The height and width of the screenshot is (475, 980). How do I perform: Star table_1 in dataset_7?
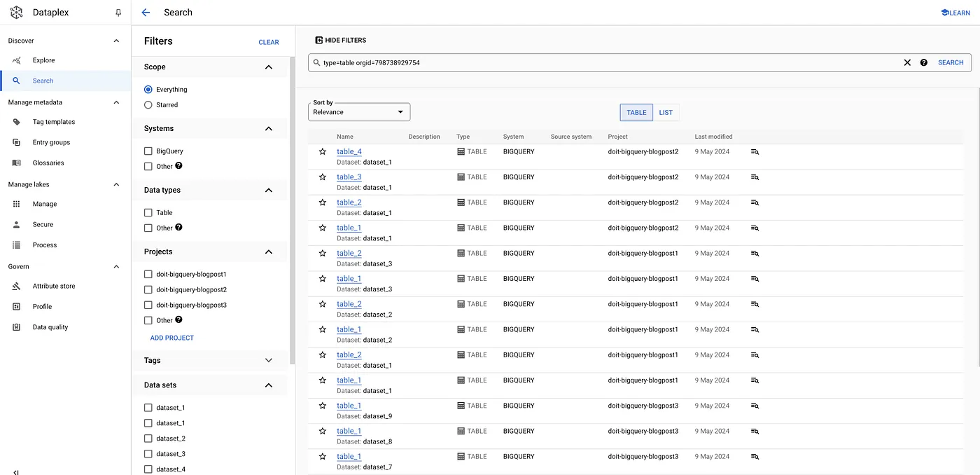pyautogui.click(x=323, y=456)
